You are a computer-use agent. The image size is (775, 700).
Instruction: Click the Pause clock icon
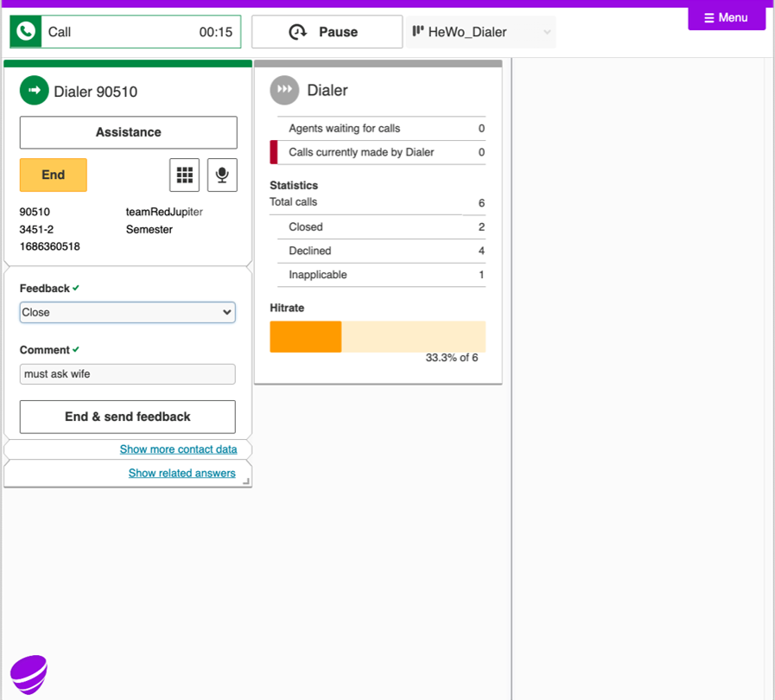(x=298, y=32)
